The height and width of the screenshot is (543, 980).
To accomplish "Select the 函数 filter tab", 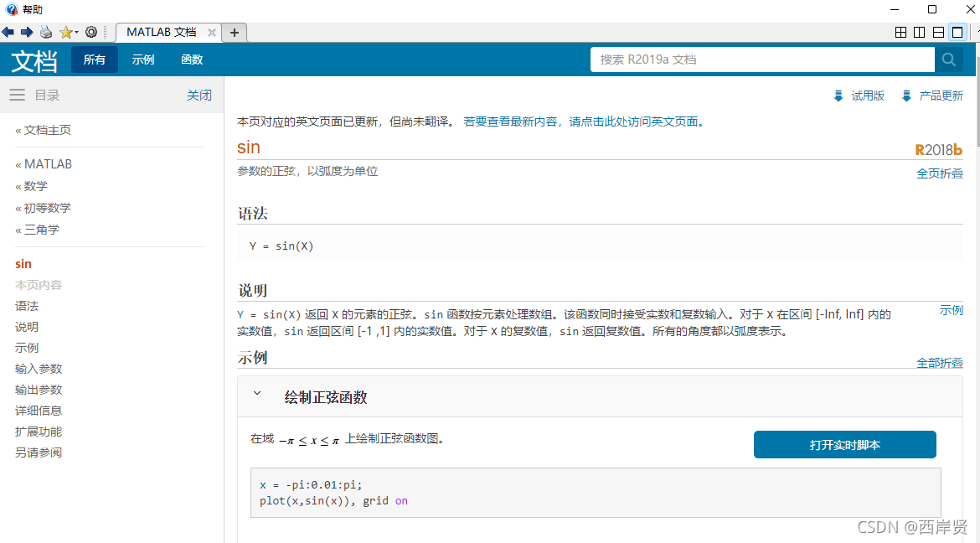I will coord(192,59).
